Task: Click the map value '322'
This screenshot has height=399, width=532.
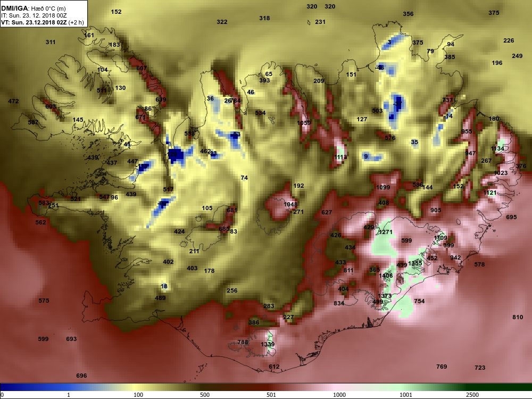Action: pos(222,22)
